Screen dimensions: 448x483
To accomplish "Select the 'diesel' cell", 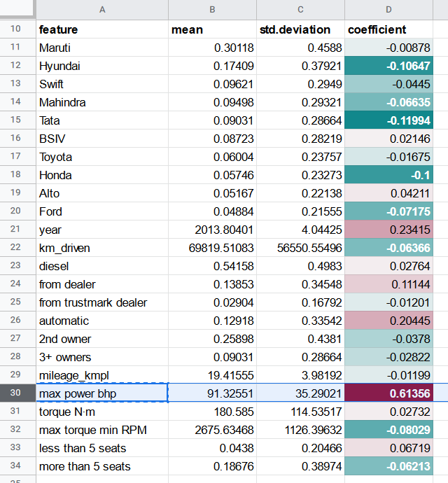I will click(102, 266).
